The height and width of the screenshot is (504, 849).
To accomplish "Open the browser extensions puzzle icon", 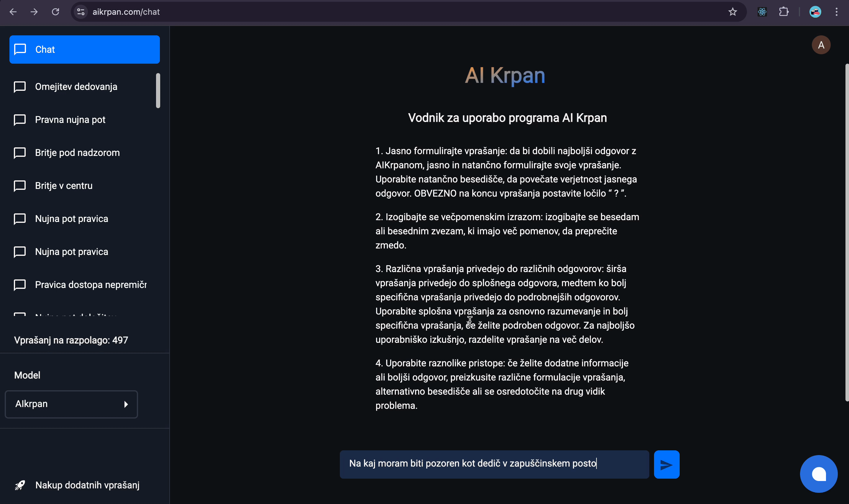I will 784,12.
